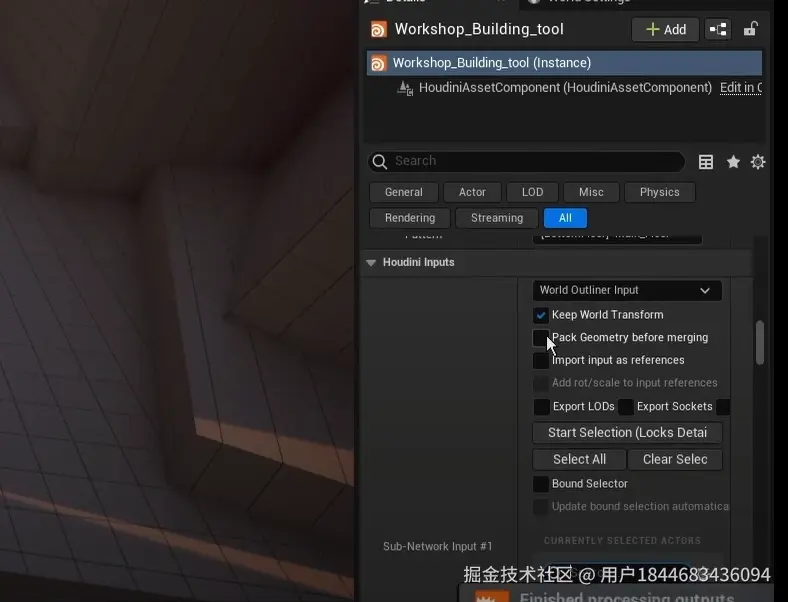Click the Add component button
Screen dimensions: 788x602
point(665,30)
